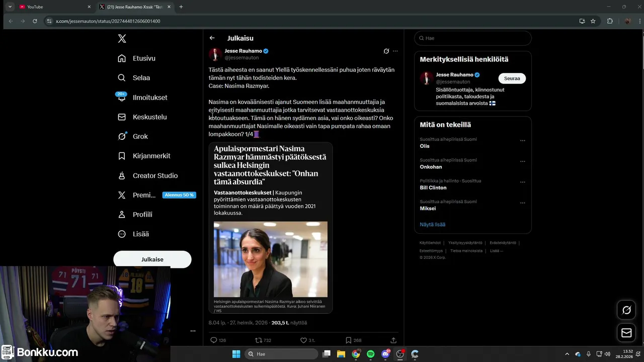Open the browser extensions icon
The width and height of the screenshot is (644, 362).
point(610,21)
